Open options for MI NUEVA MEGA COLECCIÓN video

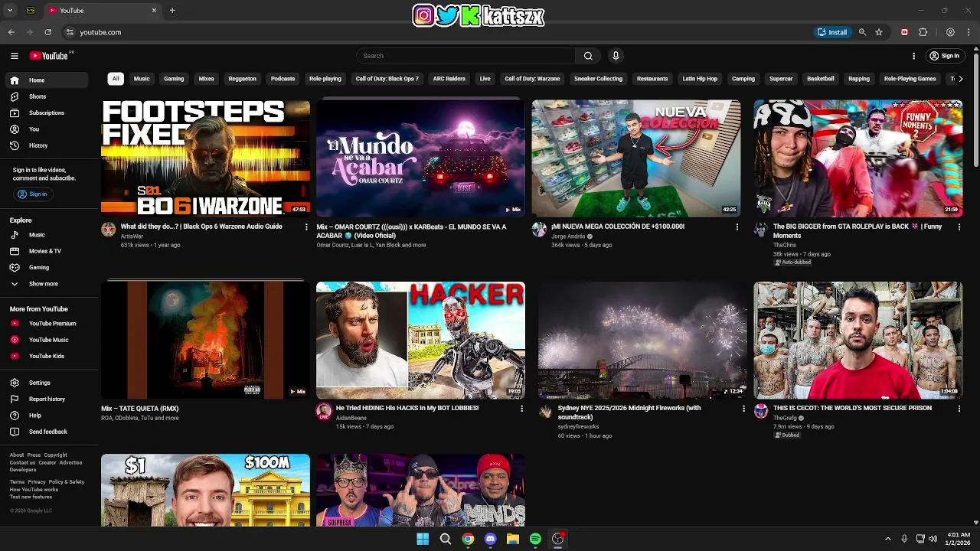click(737, 227)
